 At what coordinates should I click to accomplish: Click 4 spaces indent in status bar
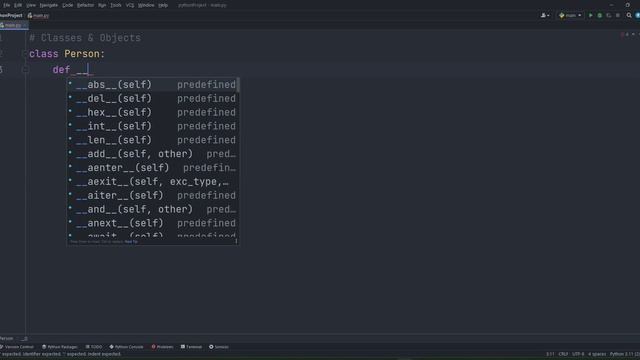click(x=597, y=354)
